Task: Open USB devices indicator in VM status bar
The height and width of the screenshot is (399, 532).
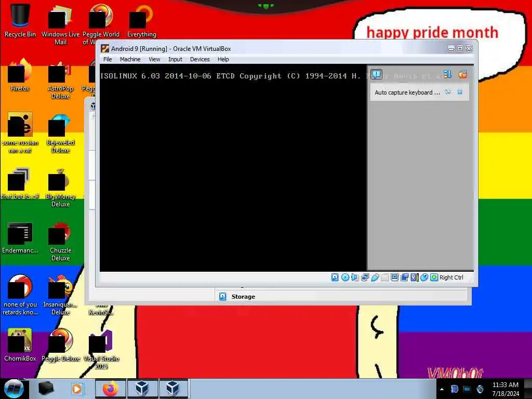Action: 375,277
